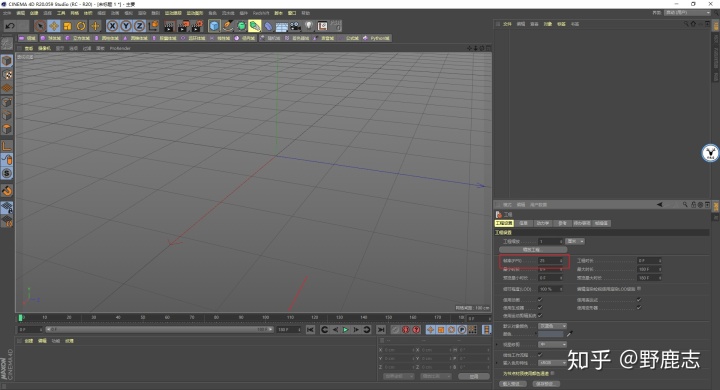Viewport: 720px width, 390px height.
Task: Add a Camera object
Action: pyautogui.click(x=295, y=26)
